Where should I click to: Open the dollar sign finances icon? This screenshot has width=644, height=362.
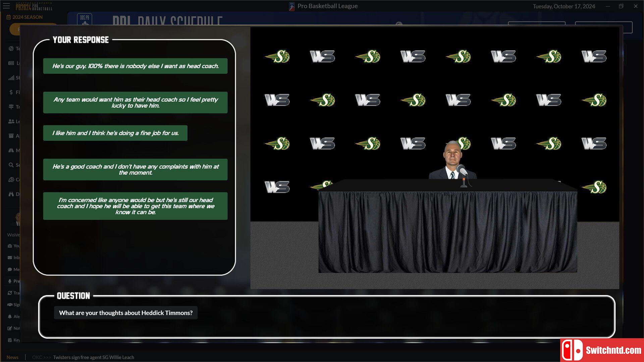click(11, 92)
